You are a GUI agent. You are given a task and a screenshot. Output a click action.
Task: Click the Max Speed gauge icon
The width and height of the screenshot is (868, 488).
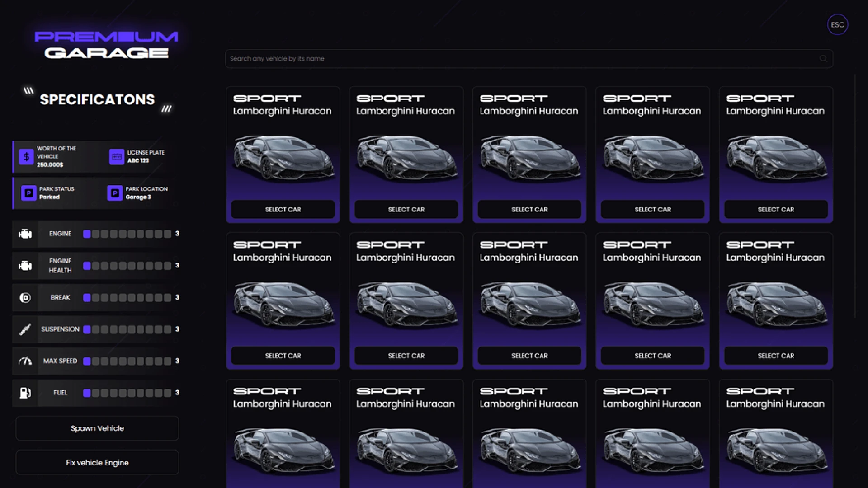[25, 361]
